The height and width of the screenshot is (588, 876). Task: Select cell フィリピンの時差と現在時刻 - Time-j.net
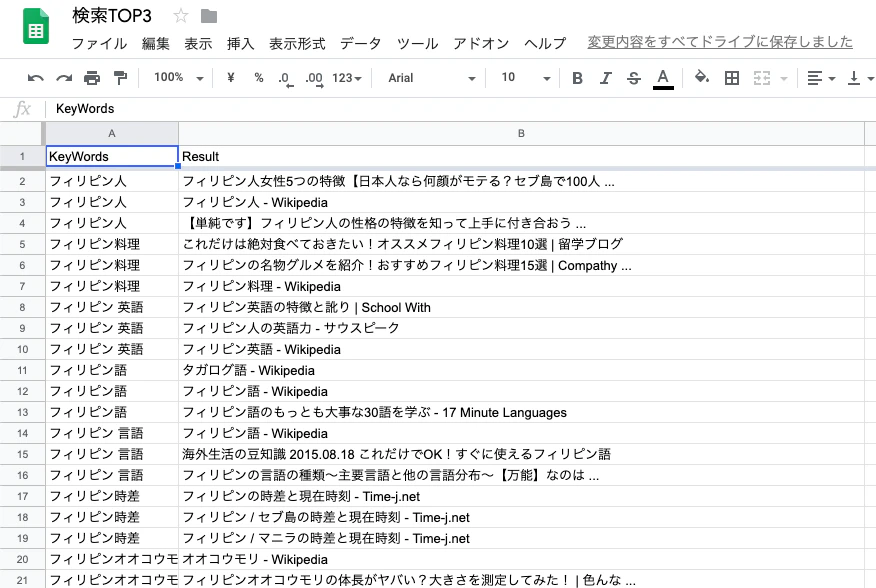(521, 496)
